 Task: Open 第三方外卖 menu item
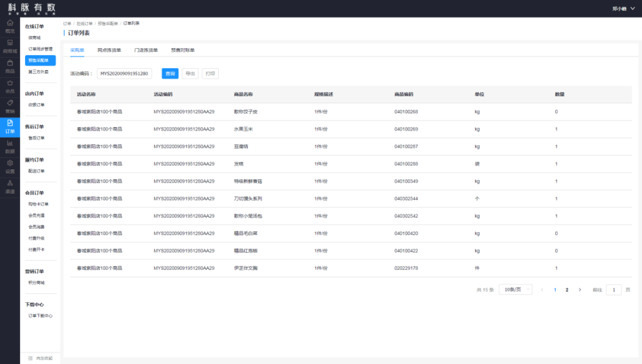coord(39,72)
